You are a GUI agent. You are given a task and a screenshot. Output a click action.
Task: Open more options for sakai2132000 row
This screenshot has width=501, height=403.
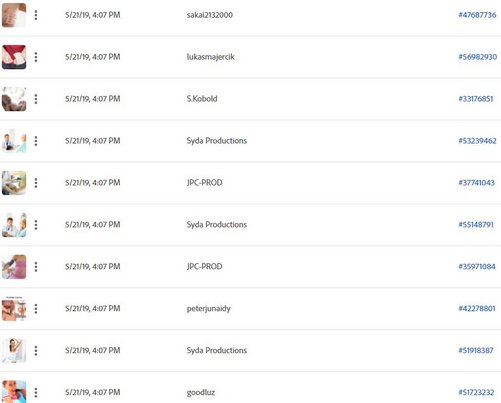pyautogui.click(x=36, y=15)
